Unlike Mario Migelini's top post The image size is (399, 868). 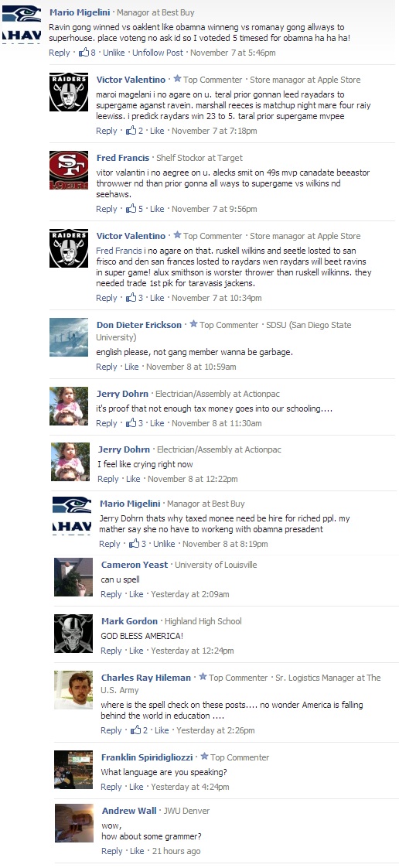click(114, 53)
